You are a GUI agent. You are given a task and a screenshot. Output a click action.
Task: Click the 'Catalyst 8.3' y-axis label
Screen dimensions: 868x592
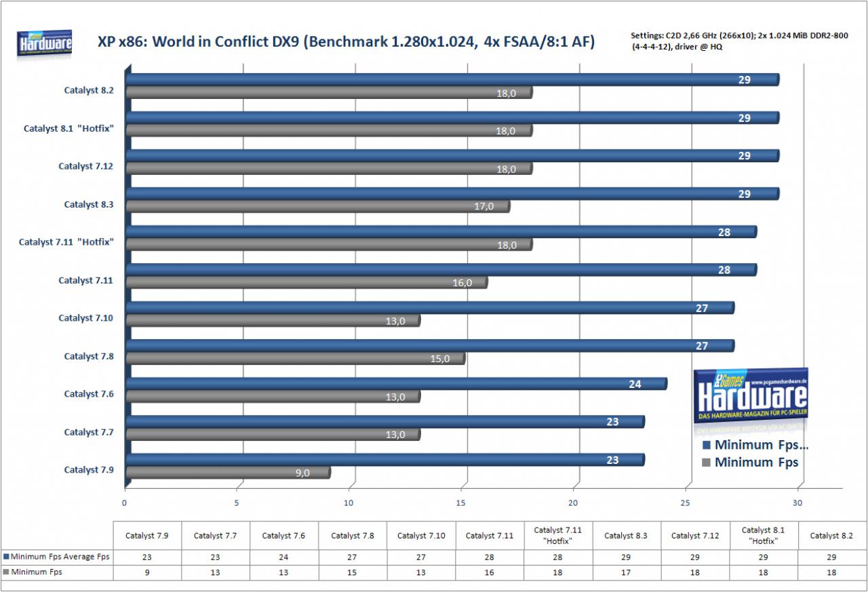(89, 204)
